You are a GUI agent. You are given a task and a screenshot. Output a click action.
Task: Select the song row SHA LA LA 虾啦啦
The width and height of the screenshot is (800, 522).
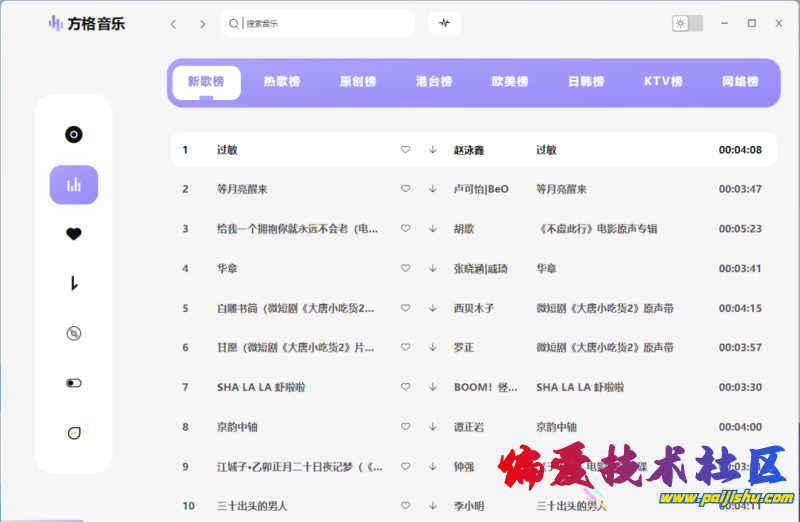pos(261,387)
